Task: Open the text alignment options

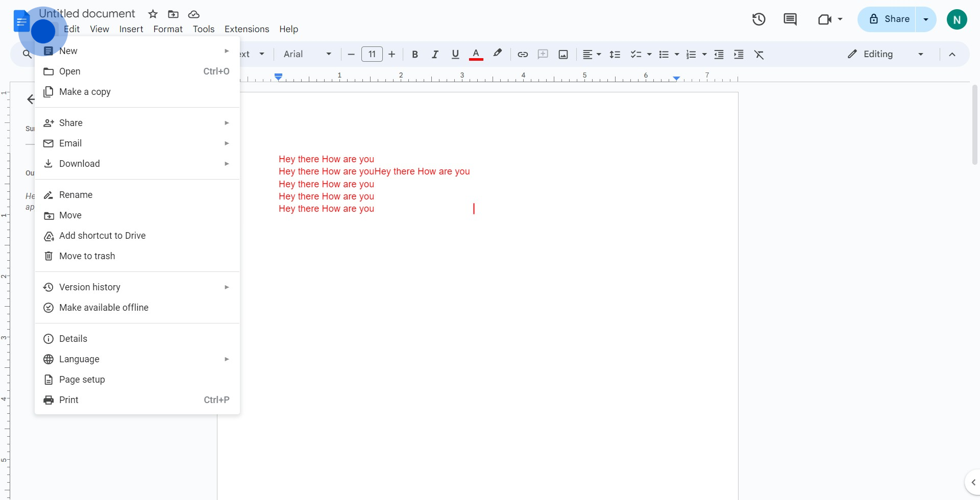Action: click(x=592, y=54)
